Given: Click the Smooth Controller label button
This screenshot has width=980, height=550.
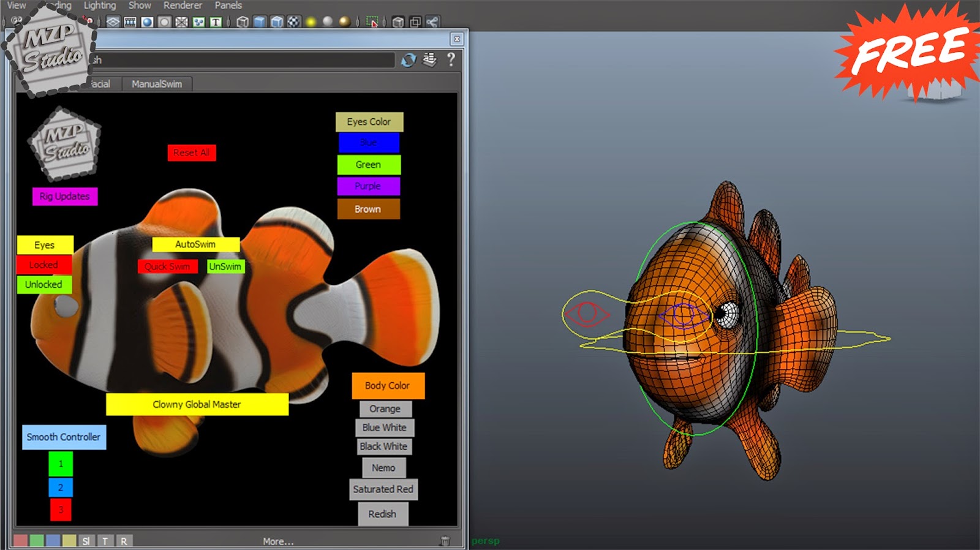Looking at the screenshot, I should pos(64,437).
